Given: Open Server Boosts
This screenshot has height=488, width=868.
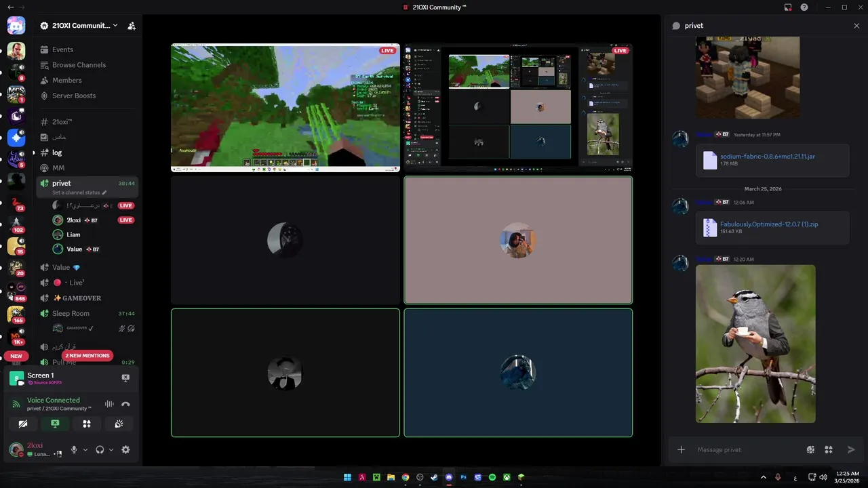Looking at the screenshot, I should 87,96.
